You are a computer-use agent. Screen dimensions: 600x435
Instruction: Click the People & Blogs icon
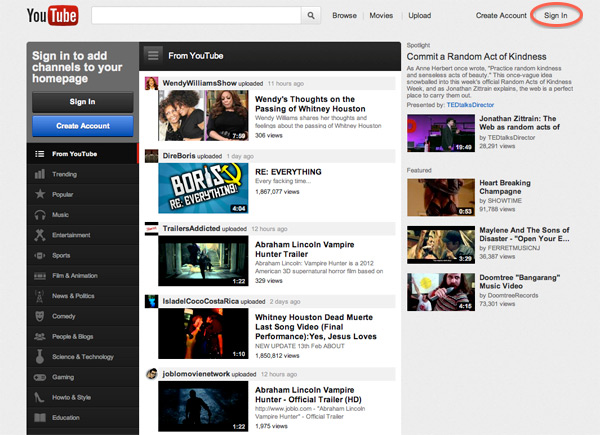click(x=40, y=336)
